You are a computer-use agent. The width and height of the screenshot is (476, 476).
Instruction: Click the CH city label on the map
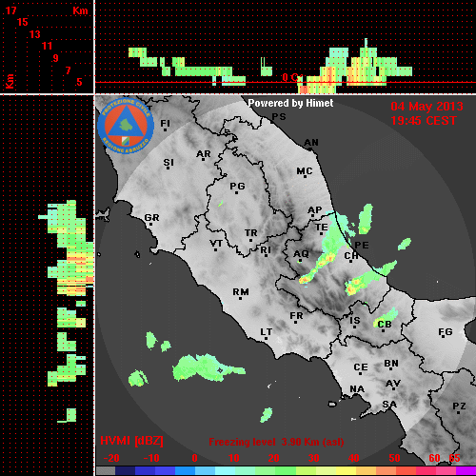coord(351,256)
